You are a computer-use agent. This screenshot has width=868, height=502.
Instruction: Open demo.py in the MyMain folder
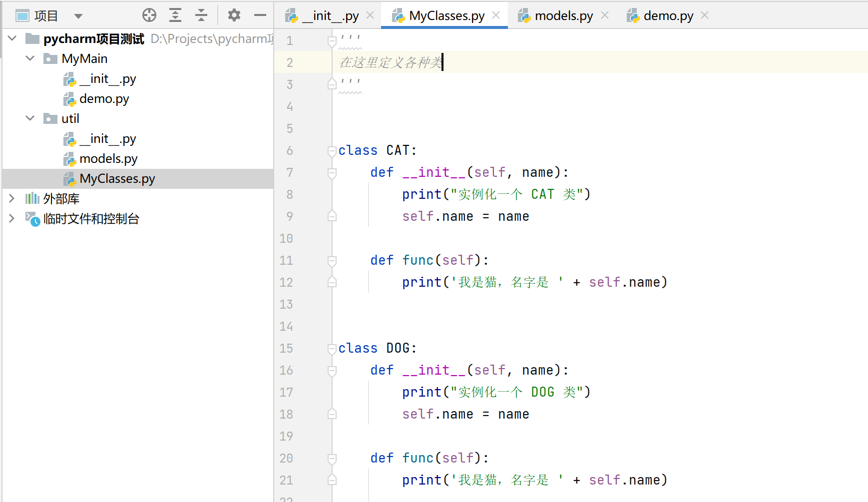pyautogui.click(x=104, y=99)
